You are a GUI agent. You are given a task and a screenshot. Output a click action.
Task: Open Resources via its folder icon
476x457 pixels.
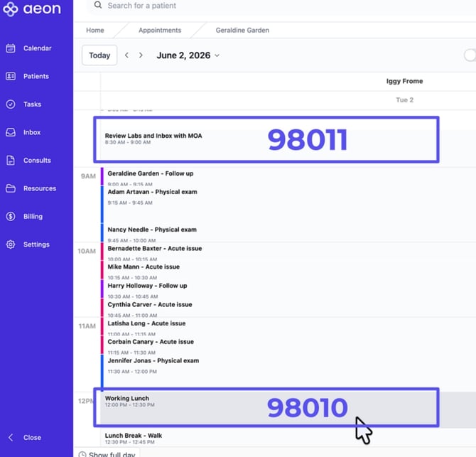click(x=11, y=188)
